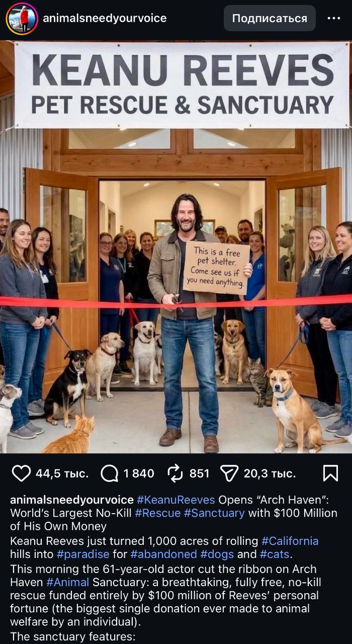
Task: Tap the pet rescue post photo
Action: pos(176,247)
